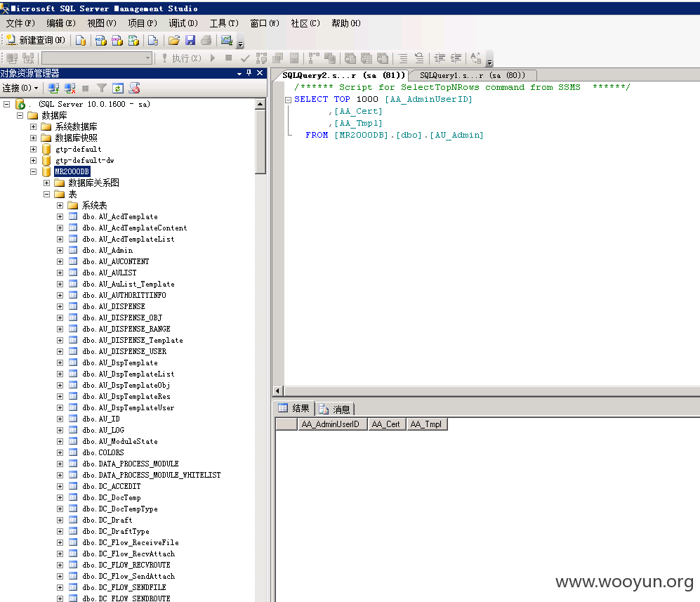Screen dimensions: 700x602
Task: Click the SQL Server Compact Query icon
Action: pyautogui.click(x=153, y=40)
